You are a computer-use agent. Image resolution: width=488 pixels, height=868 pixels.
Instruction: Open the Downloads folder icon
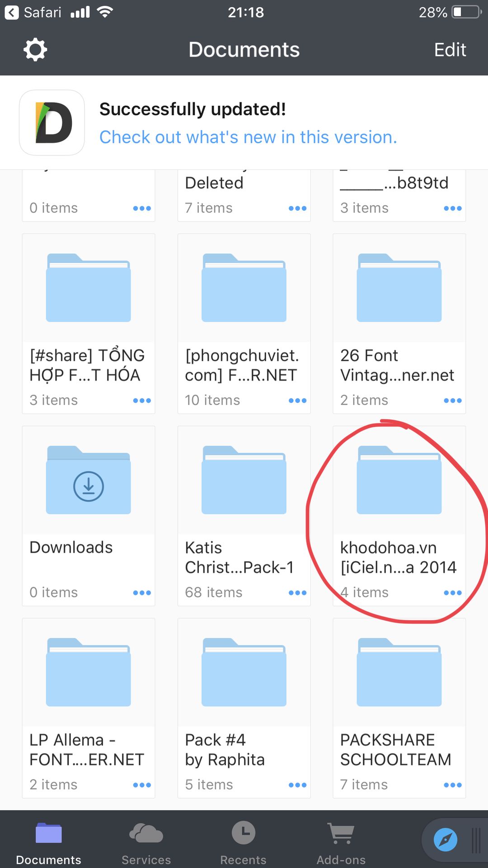click(x=89, y=481)
